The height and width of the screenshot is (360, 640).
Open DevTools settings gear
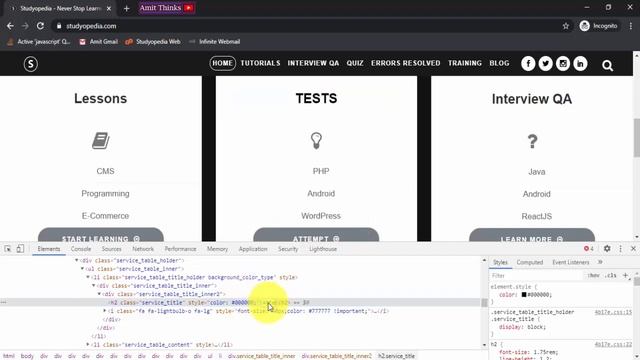coord(607,249)
